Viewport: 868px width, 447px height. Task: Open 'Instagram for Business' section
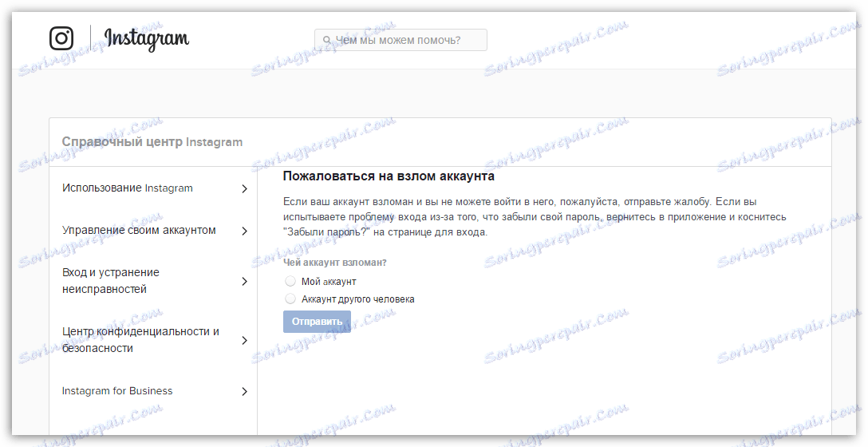(x=117, y=391)
